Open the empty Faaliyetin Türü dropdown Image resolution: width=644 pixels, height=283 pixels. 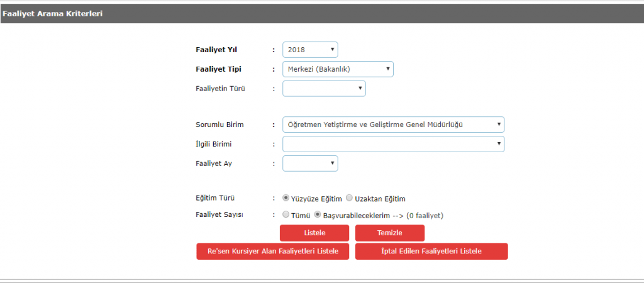coord(324,88)
